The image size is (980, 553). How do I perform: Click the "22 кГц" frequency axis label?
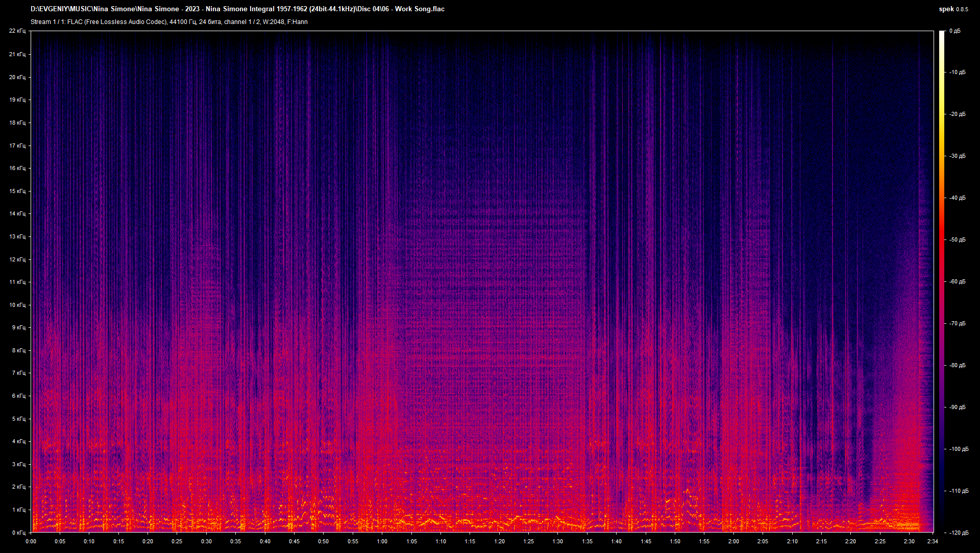point(17,30)
